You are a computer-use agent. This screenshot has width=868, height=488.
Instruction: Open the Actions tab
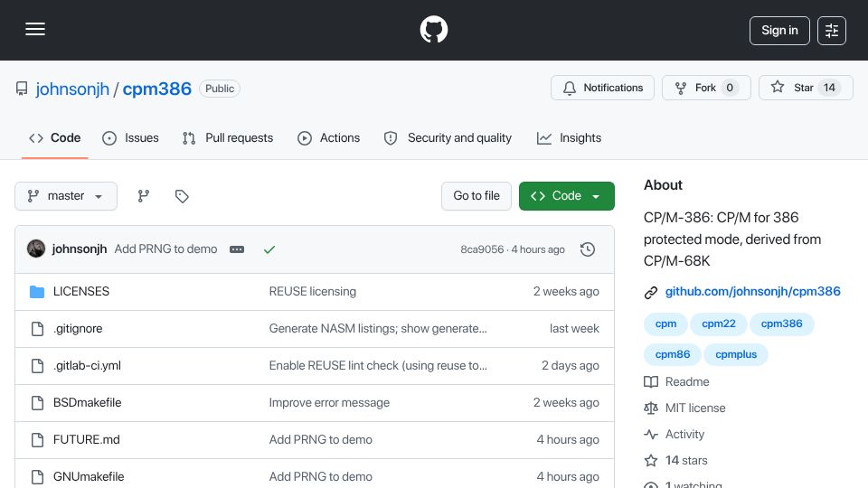[329, 137]
